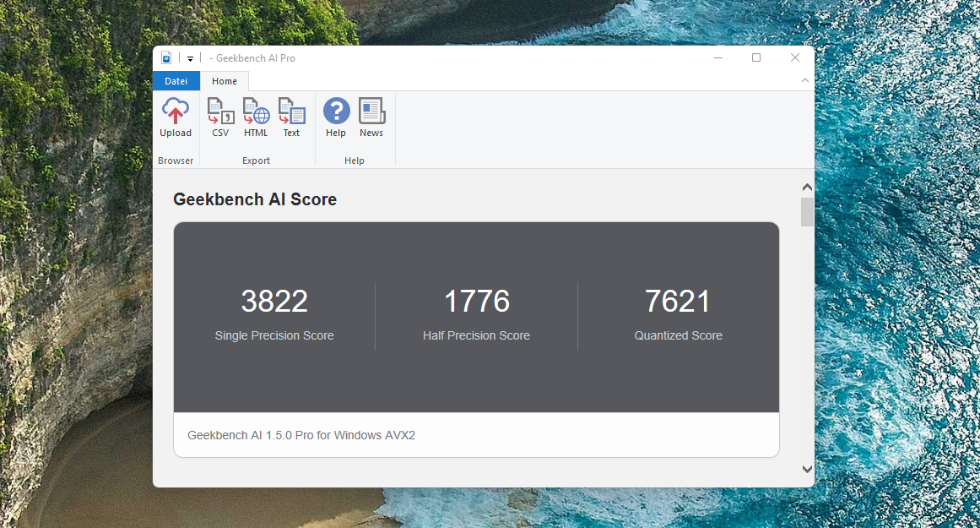
Task: Open the News icon
Action: (x=371, y=118)
